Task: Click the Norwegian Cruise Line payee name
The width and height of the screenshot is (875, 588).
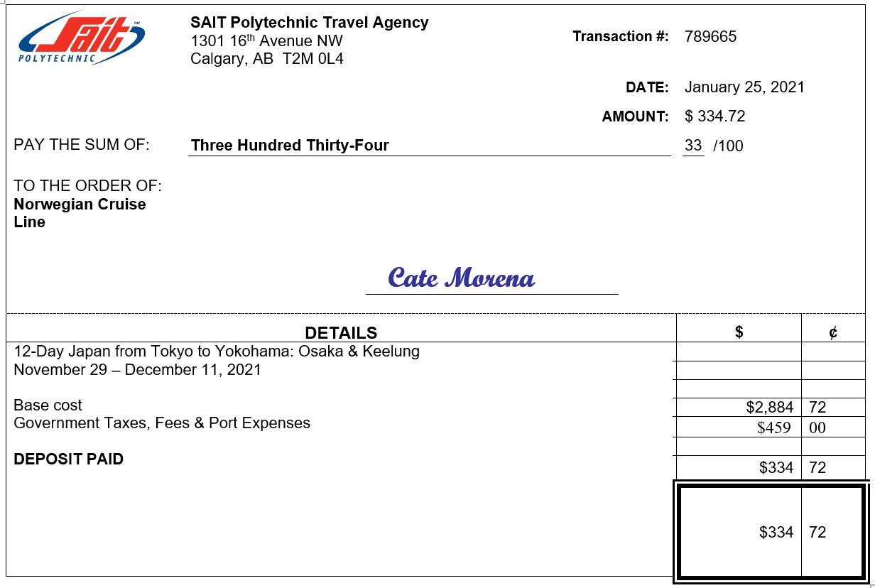Action: tap(80, 213)
